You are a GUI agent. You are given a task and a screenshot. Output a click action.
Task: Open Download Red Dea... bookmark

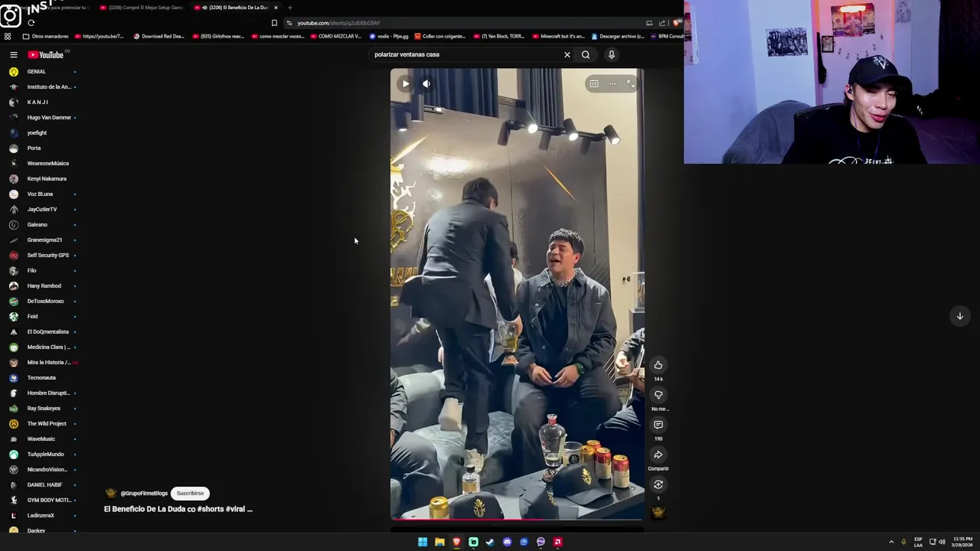(158, 36)
